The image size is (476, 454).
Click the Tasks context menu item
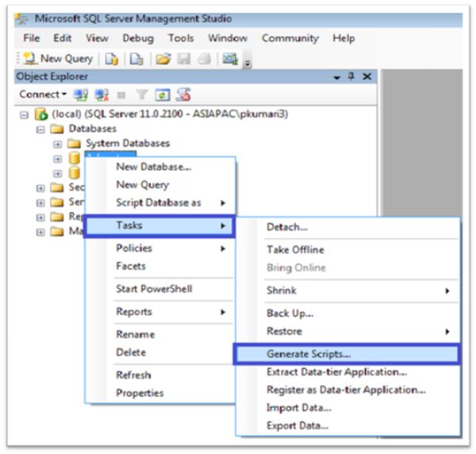click(x=159, y=225)
